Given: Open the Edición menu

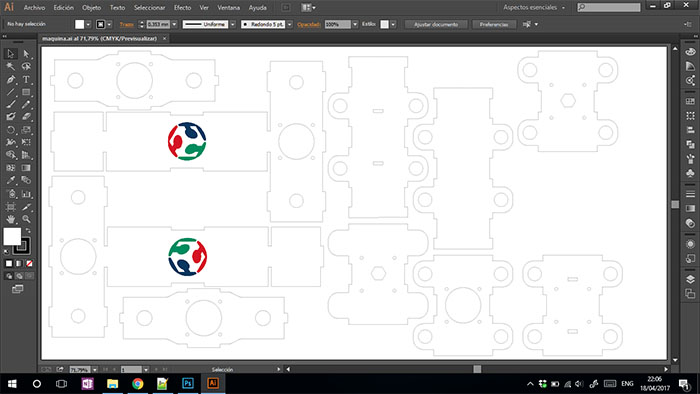Looking at the screenshot, I should [63, 8].
